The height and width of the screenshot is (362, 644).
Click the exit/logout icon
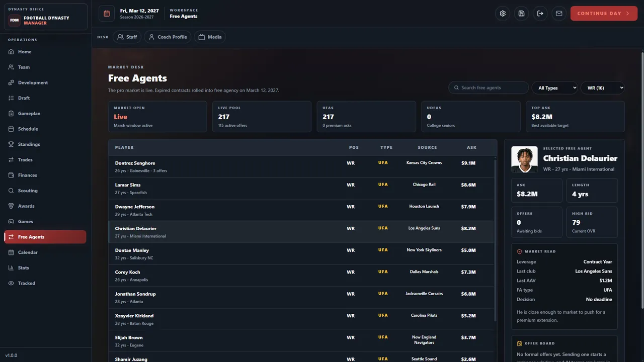click(540, 14)
